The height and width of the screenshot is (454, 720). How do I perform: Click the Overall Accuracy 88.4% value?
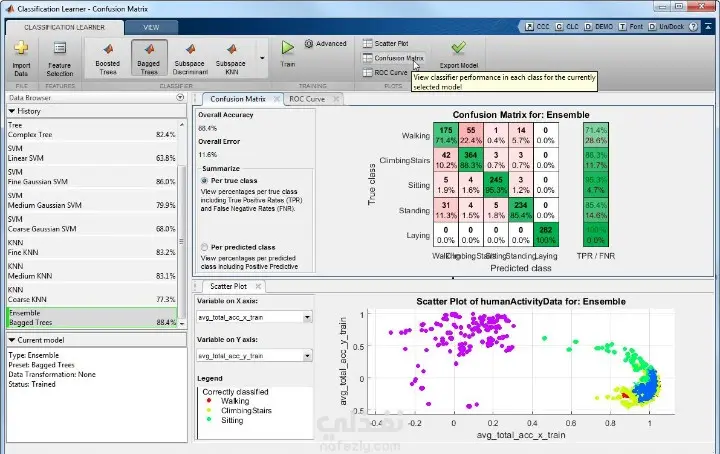(x=208, y=128)
